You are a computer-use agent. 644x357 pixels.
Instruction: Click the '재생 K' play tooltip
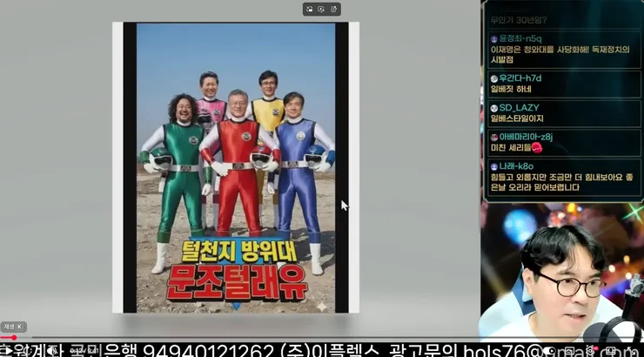point(14,327)
